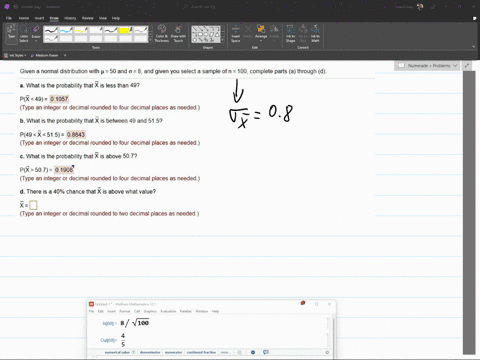Image resolution: width=480 pixels, height=360 pixels.
Task: Click Ink to Shape
Action: 290,34
